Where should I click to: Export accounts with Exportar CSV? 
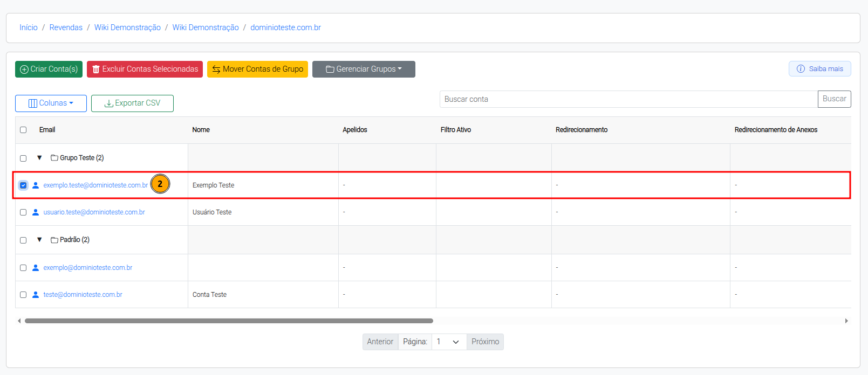(132, 103)
